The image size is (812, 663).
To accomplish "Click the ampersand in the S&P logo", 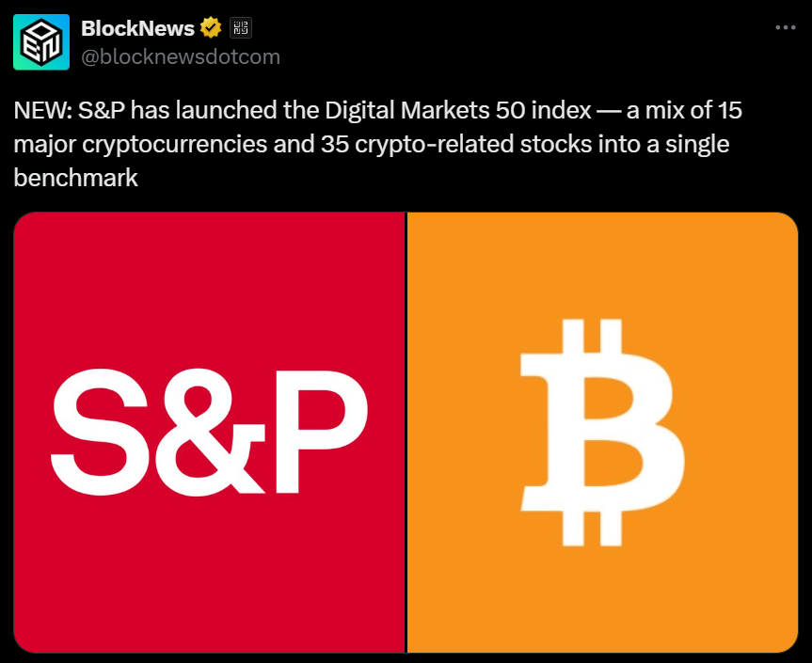I will [x=207, y=433].
